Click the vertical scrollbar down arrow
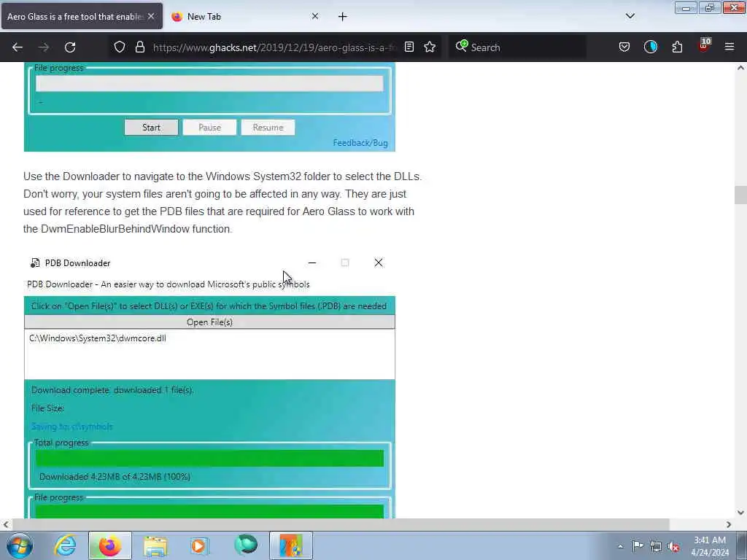 (740, 513)
